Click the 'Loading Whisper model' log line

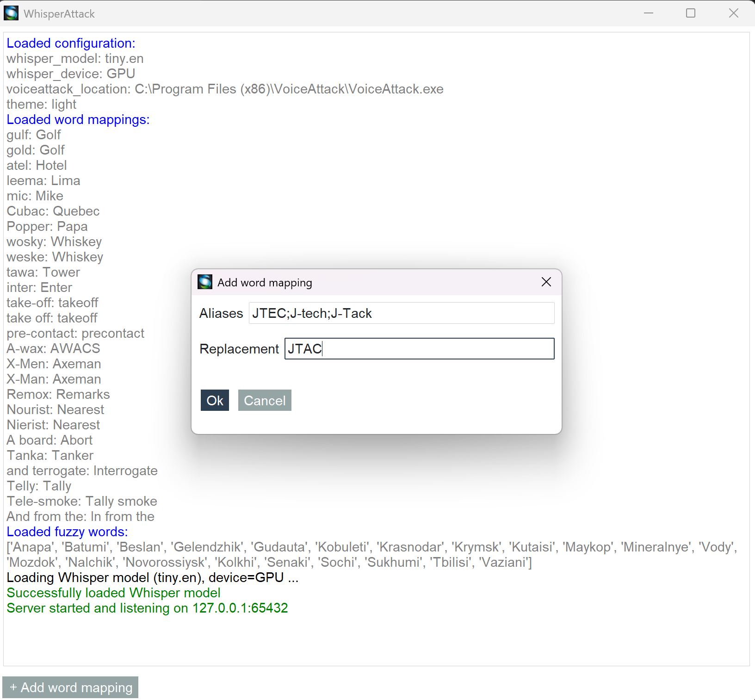point(153,577)
